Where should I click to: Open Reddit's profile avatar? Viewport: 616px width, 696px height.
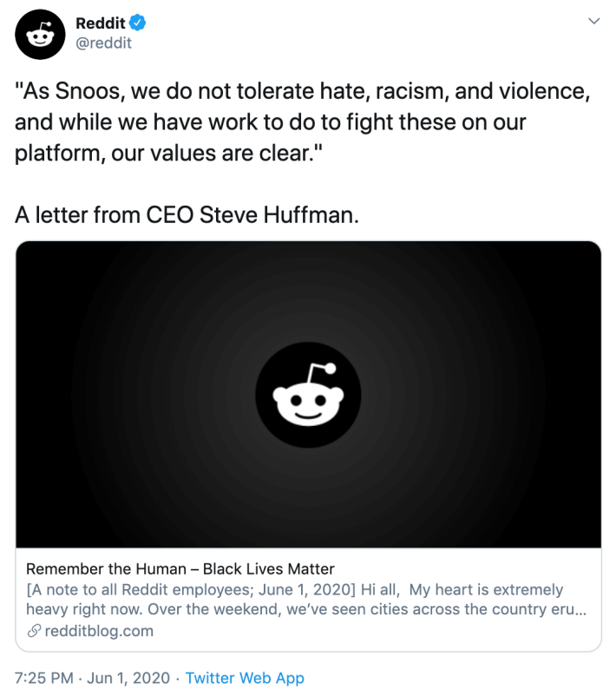pyautogui.click(x=41, y=34)
